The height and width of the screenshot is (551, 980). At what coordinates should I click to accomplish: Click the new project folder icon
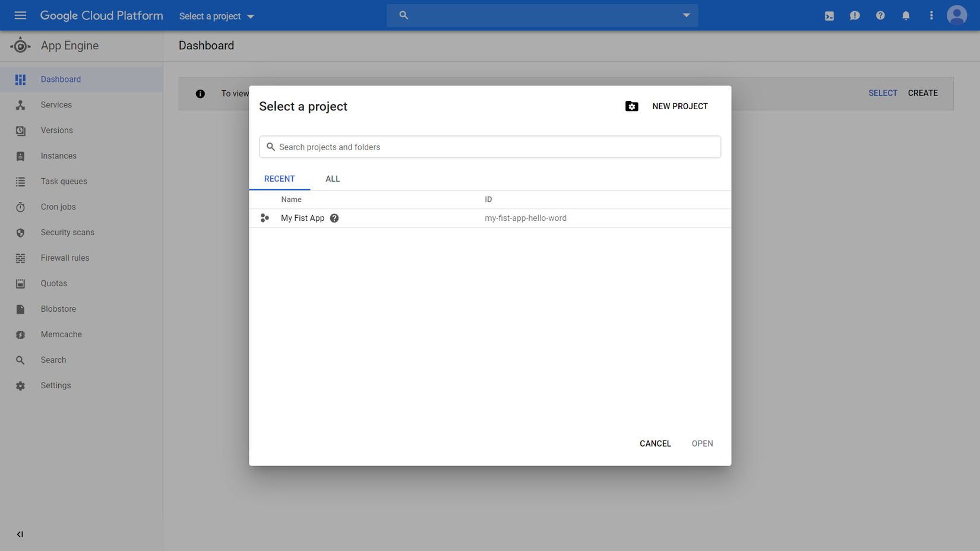tap(631, 106)
